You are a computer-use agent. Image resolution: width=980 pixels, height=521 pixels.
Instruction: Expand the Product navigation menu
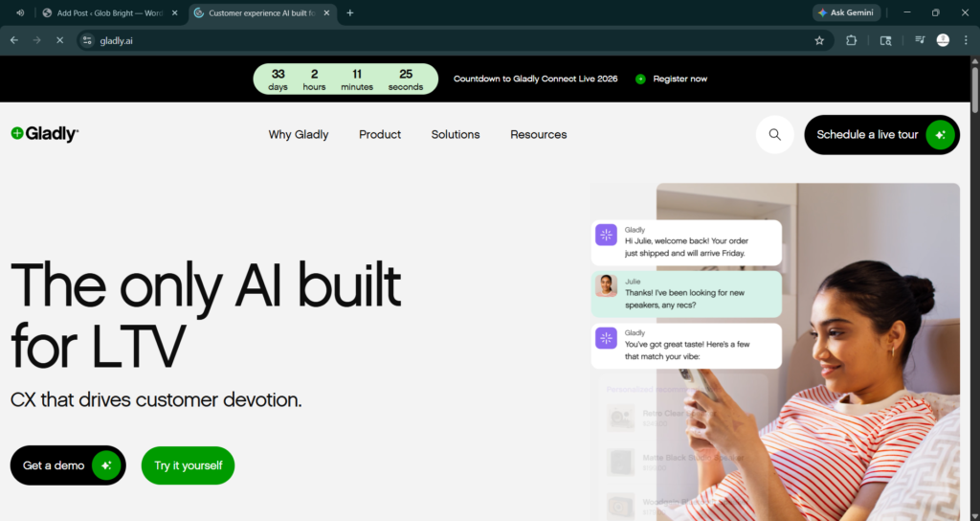point(380,135)
